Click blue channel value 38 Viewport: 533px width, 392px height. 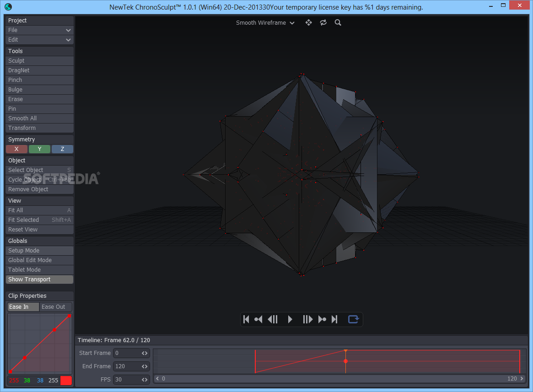pos(40,381)
